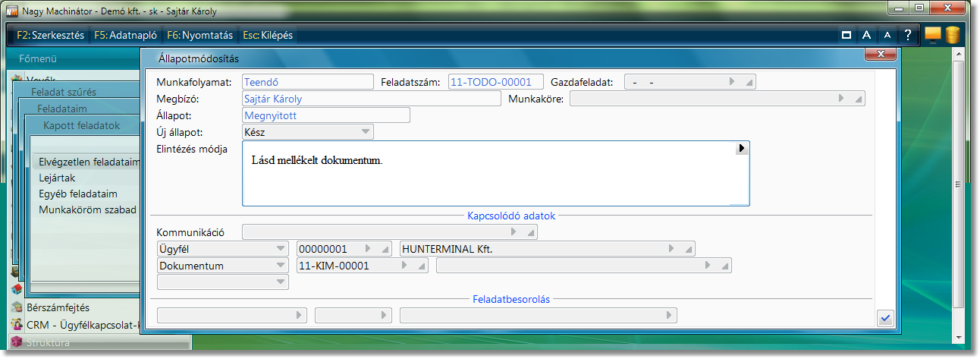Open the CRM - Ügyfélkapcsolat module
980x359 pixels.
pos(83,325)
